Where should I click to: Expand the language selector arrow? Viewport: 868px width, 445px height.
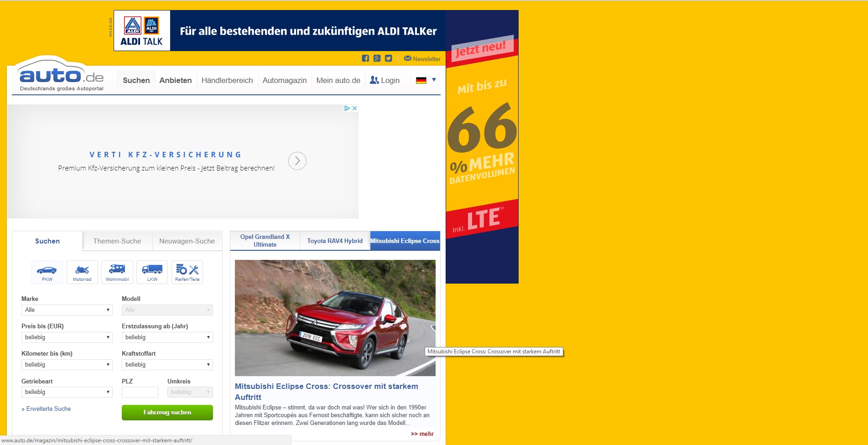pos(434,80)
